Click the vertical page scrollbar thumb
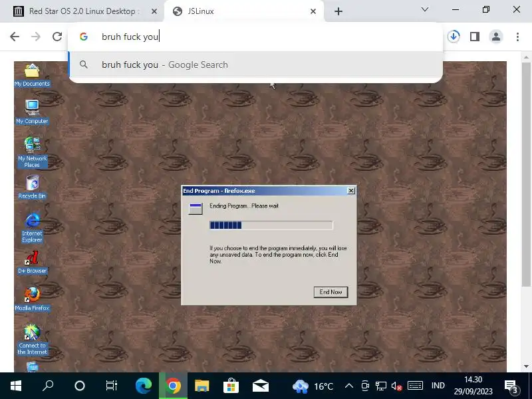 [526, 174]
